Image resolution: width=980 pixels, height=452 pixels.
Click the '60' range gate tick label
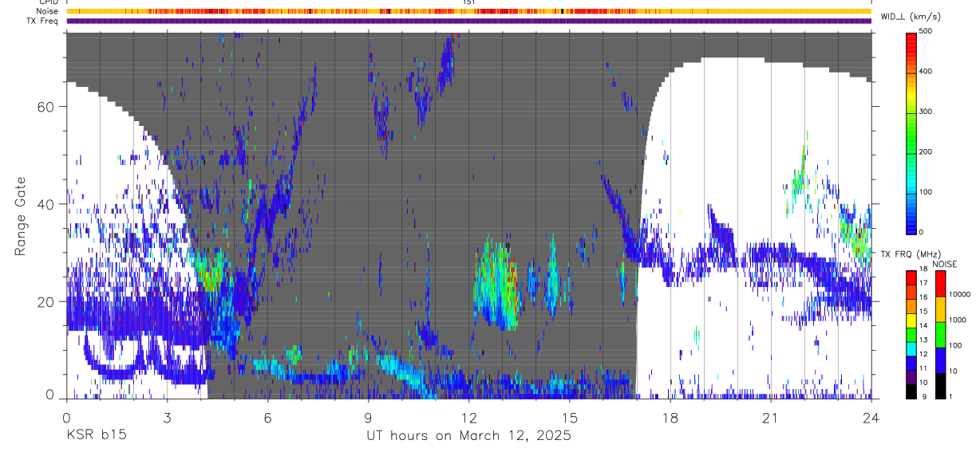[x=44, y=107]
